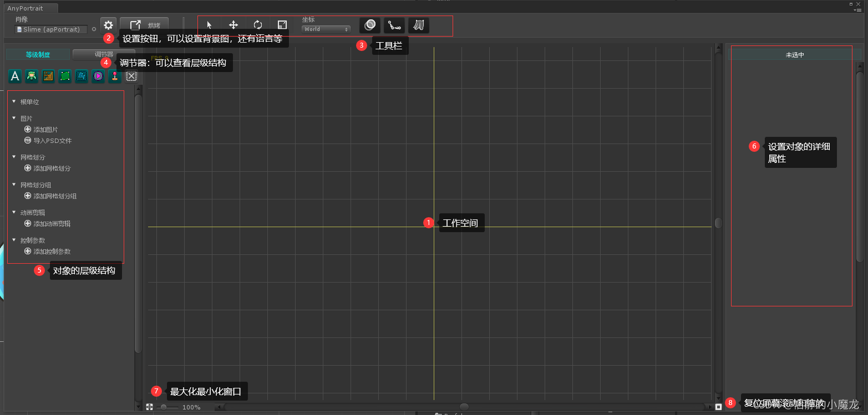Open the window options menu at top-right
This screenshot has width=868, height=415.
[x=857, y=10]
